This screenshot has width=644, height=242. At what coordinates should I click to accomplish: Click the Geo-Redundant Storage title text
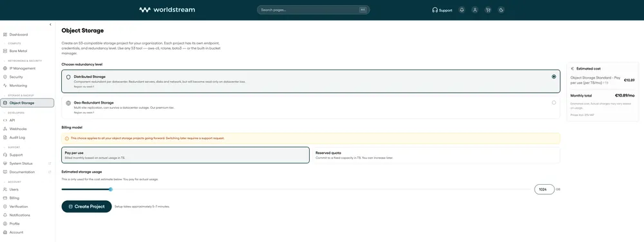point(93,102)
